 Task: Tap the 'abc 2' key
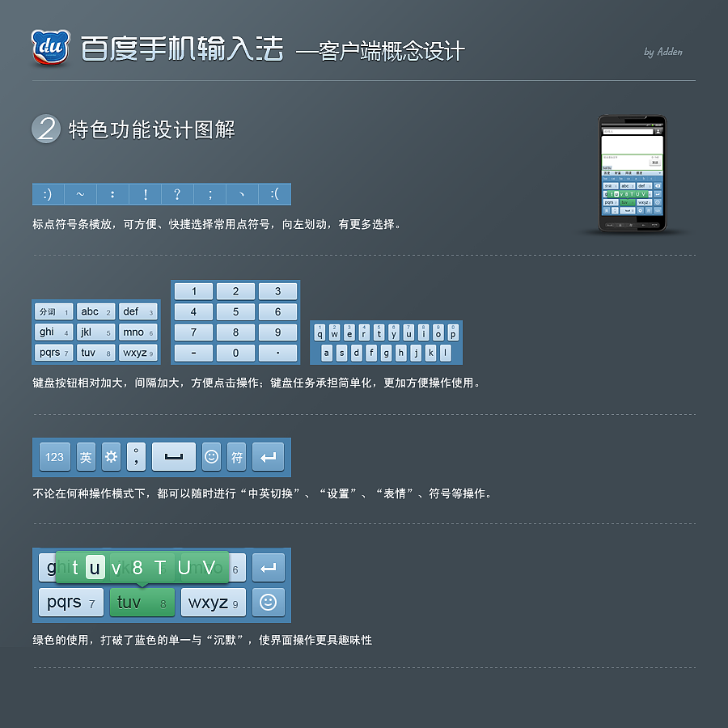[x=95, y=311]
